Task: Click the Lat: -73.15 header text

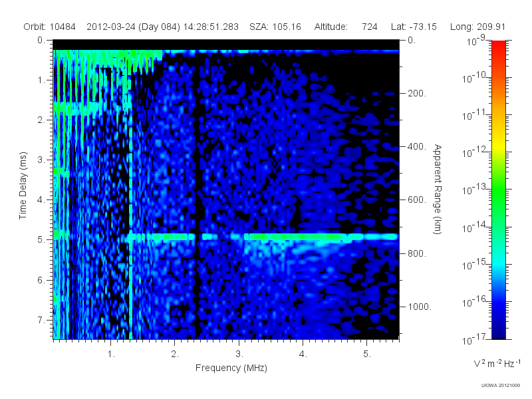Action: coord(414,27)
